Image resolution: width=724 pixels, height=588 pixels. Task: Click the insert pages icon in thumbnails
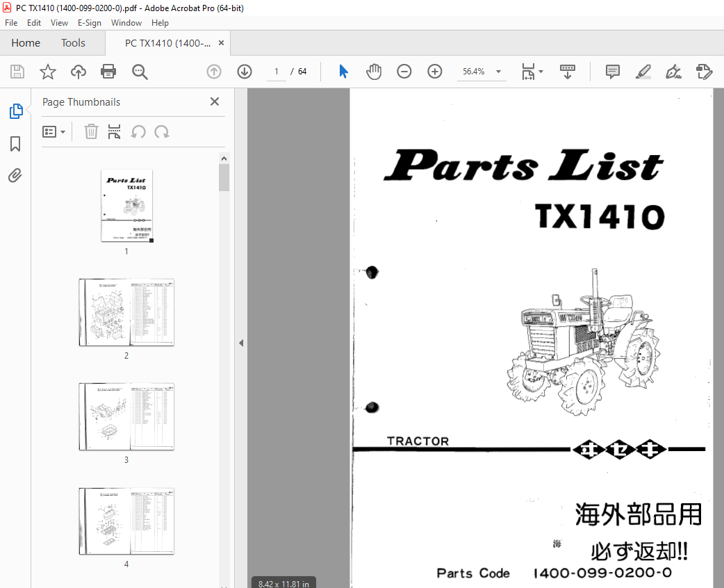pos(114,131)
